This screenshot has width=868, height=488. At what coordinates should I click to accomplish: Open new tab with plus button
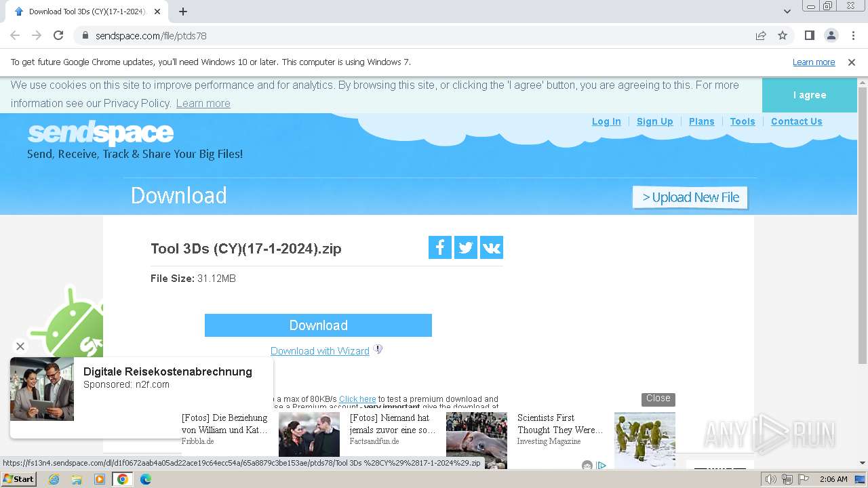tap(183, 12)
